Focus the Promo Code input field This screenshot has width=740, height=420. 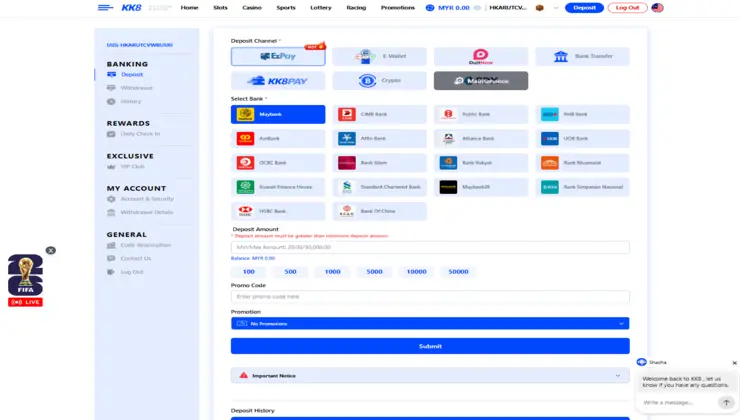(x=430, y=297)
